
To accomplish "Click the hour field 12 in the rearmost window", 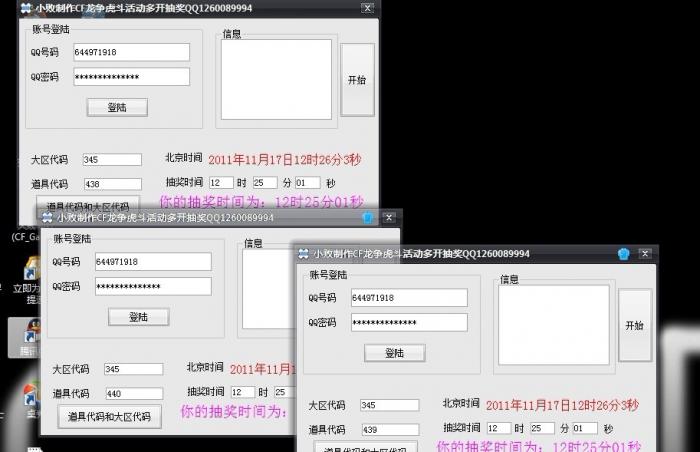I will (x=221, y=183).
